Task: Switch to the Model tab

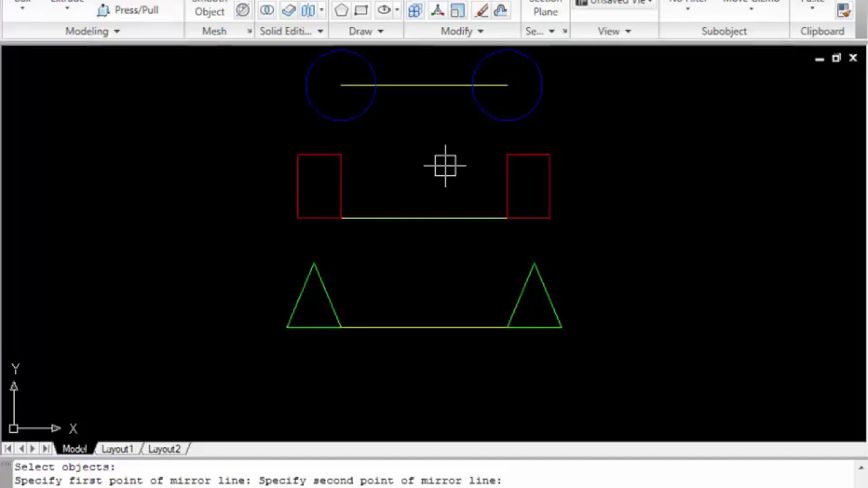Action: pyautogui.click(x=75, y=449)
